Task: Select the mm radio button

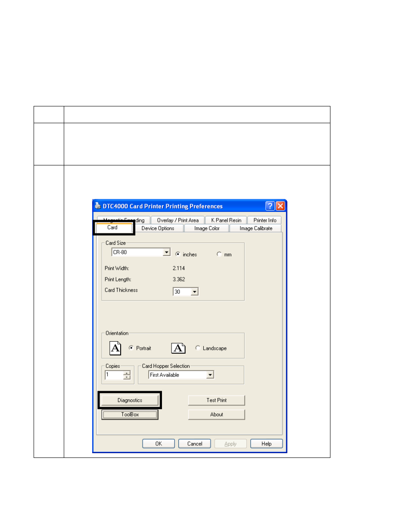Action: [x=219, y=254]
